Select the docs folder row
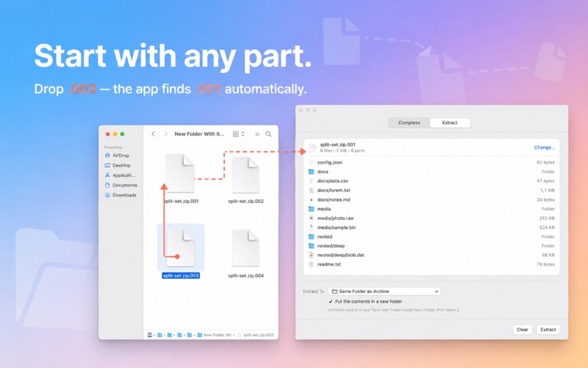 click(431, 171)
